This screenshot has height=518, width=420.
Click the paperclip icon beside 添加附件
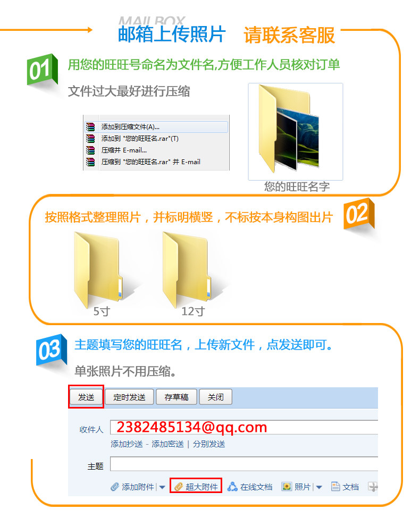[x=115, y=487]
